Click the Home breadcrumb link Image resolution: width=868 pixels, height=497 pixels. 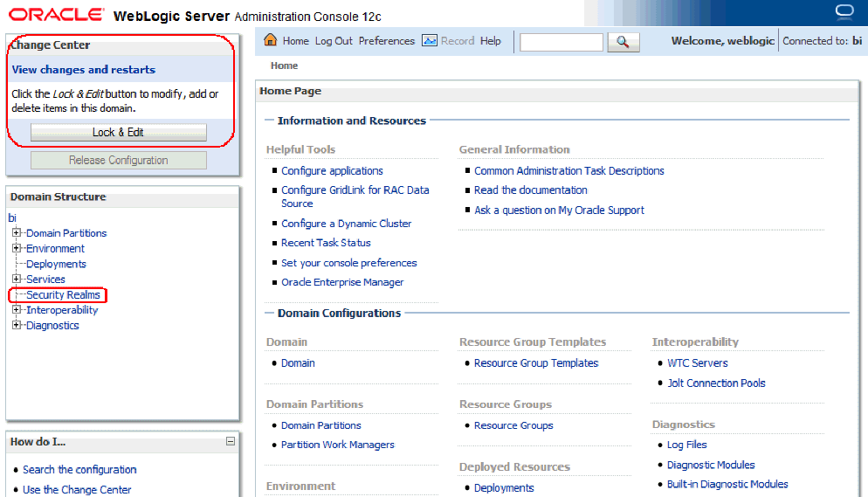284,66
